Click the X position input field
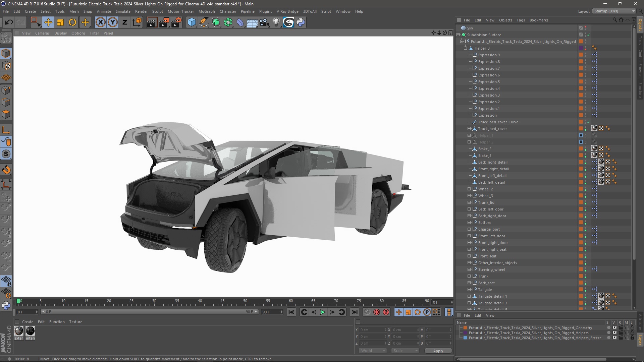Viewport: 644px width, 362px height. point(373,330)
